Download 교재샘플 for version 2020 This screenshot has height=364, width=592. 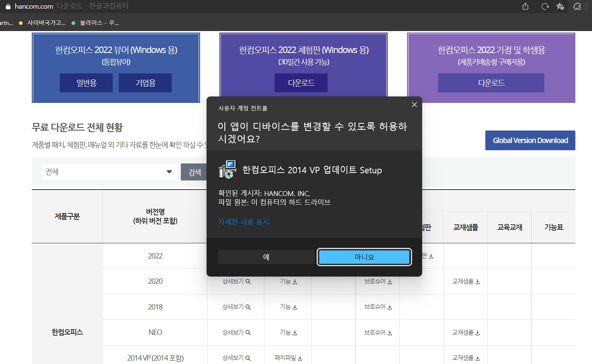[466, 282]
